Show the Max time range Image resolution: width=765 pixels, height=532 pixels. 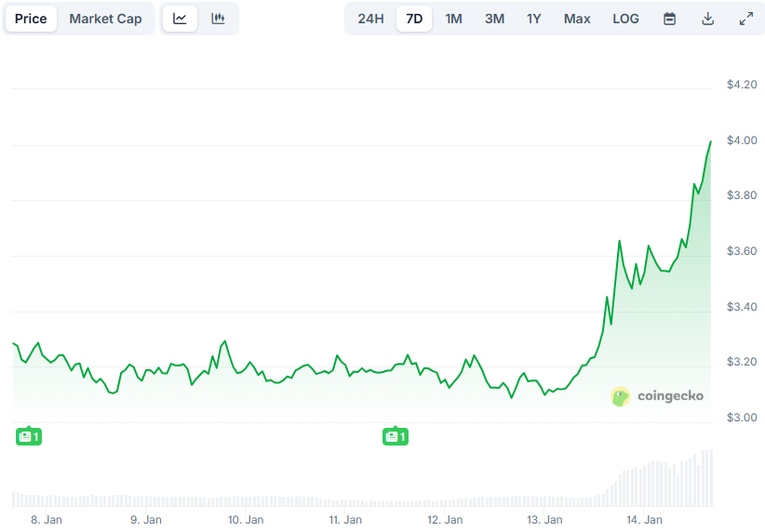(577, 19)
